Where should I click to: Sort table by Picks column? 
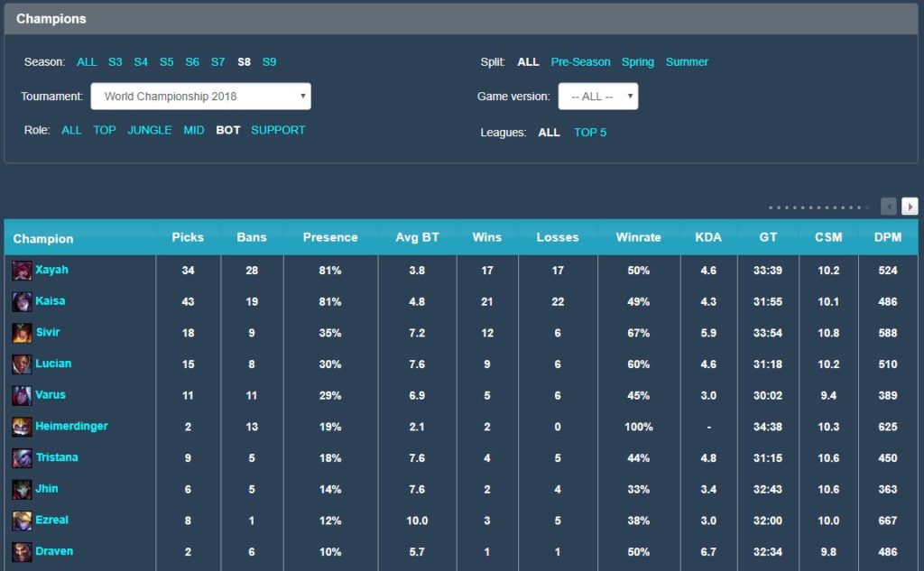pos(188,237)
